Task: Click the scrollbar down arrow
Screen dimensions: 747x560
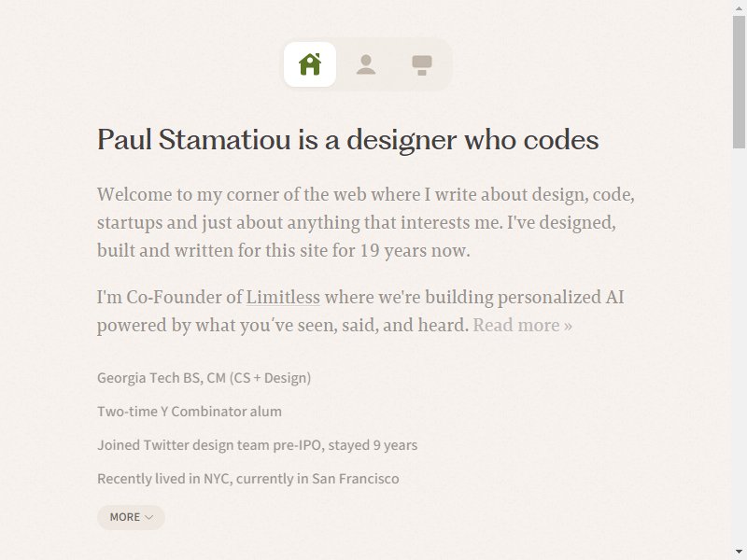Action: click(739, 553)
